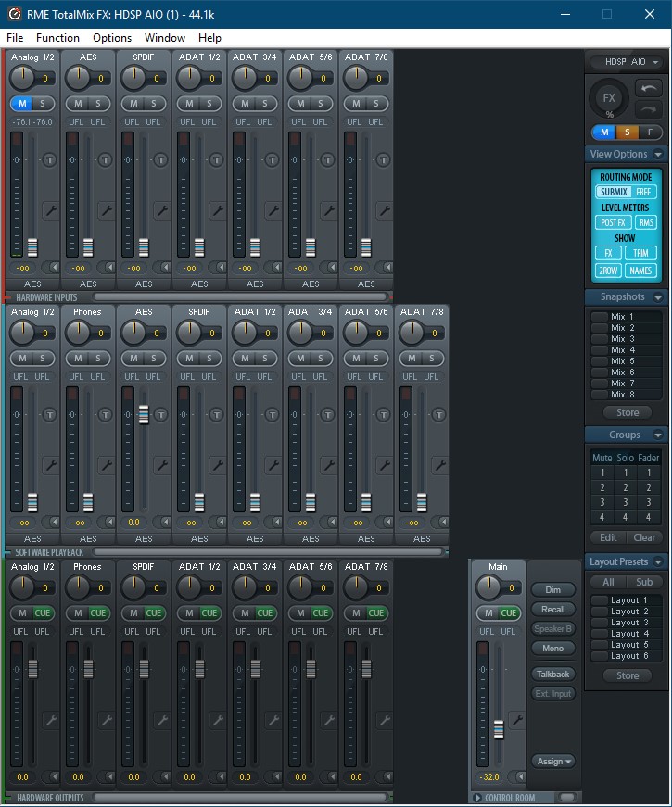Open the FX percent round button
This screenshot has width=672, height=807.
(x=609, y=99)
